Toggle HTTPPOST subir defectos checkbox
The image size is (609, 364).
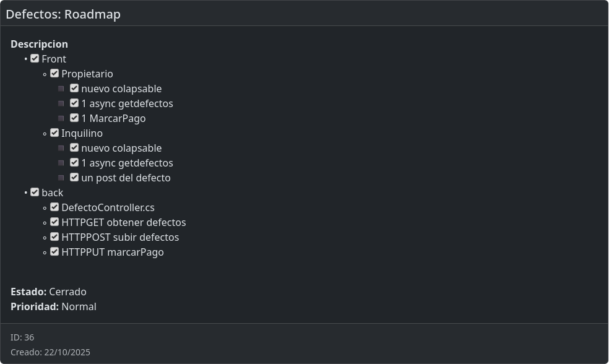[54, 237]
